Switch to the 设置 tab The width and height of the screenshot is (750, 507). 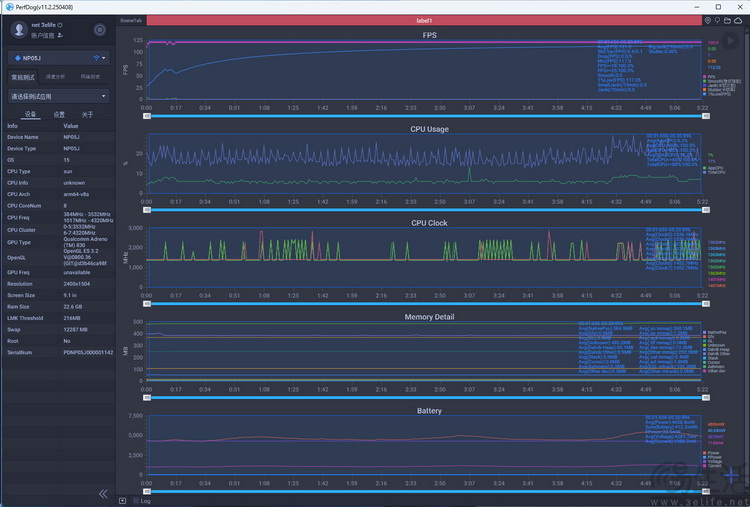(59, 114)
